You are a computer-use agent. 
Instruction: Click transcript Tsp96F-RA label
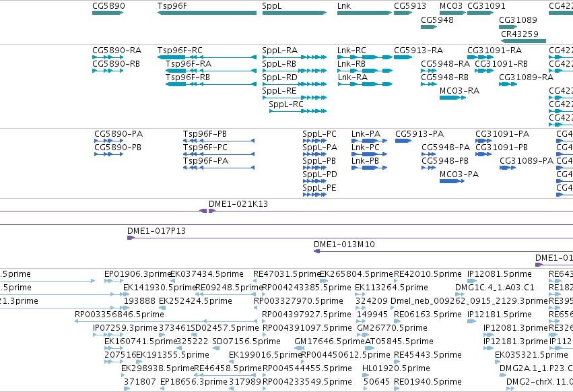pyautogui.click(x=189, y=63)
